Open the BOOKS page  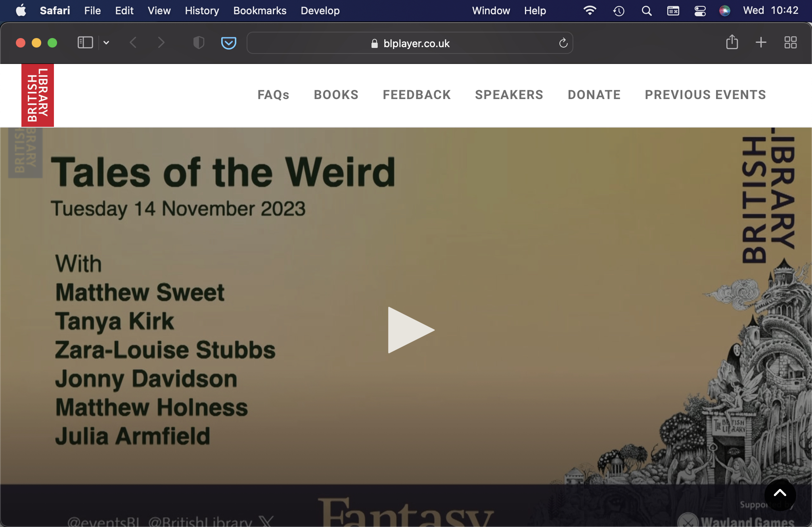point(336,95)
